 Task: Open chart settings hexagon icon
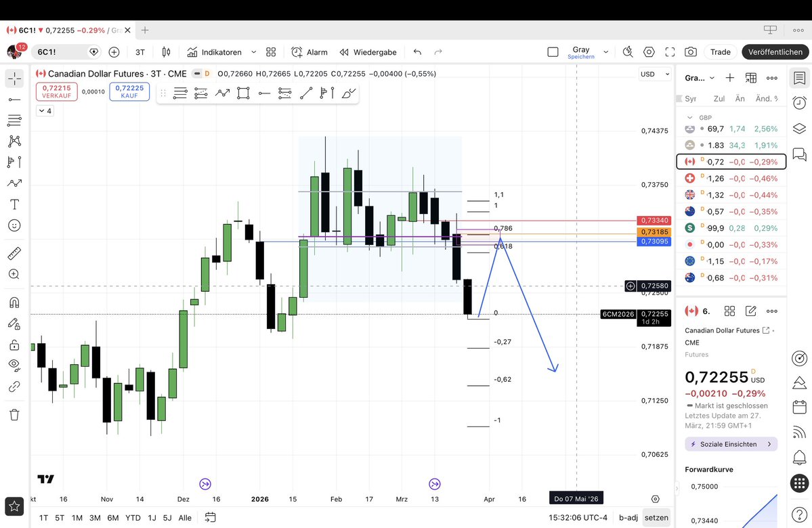[x=649, y=51]
